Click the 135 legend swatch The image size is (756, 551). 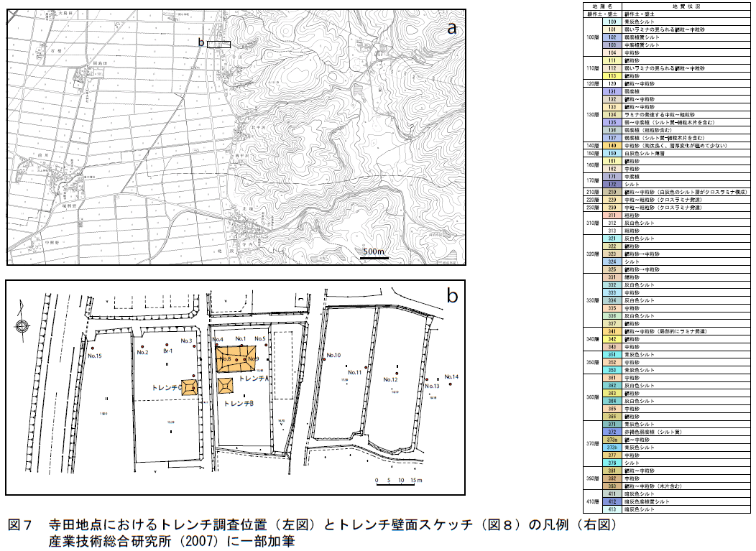612,122
